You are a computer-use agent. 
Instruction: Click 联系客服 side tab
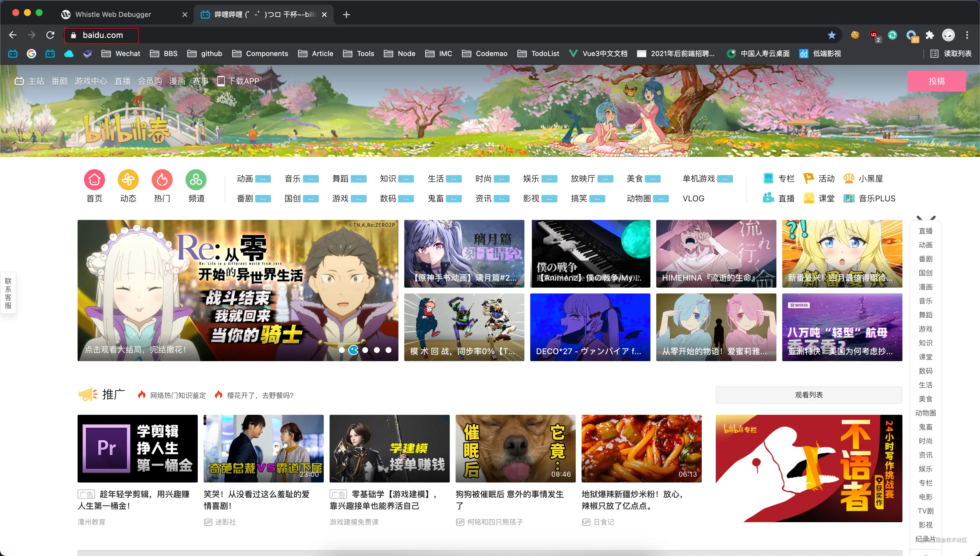[x=8, y=293]
